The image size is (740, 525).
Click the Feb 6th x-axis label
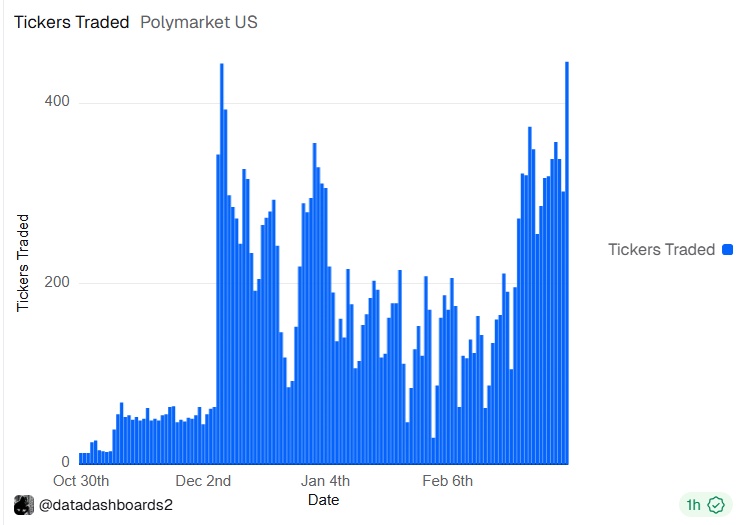[447, 481]
